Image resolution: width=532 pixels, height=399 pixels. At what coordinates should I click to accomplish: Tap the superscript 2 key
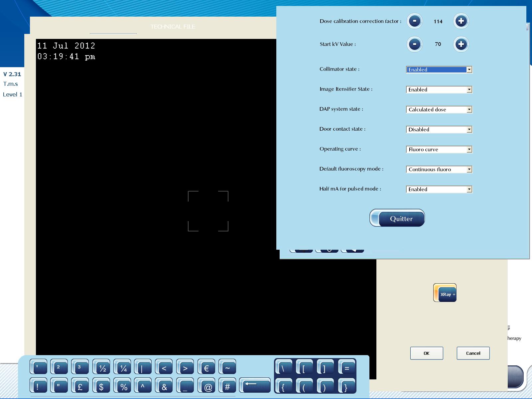pos(59,367)
